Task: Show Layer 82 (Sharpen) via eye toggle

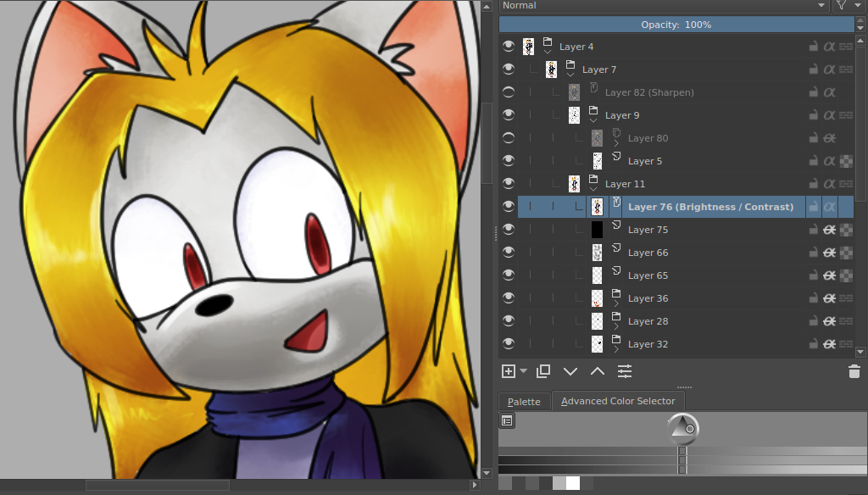Action: [x=509, y=92]
